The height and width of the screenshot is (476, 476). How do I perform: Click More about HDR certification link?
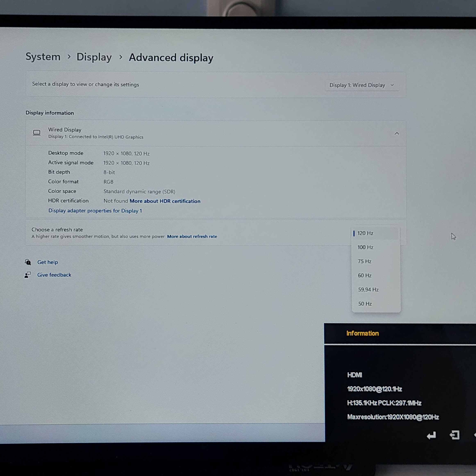pyautogui.click(x=165, y=201)
